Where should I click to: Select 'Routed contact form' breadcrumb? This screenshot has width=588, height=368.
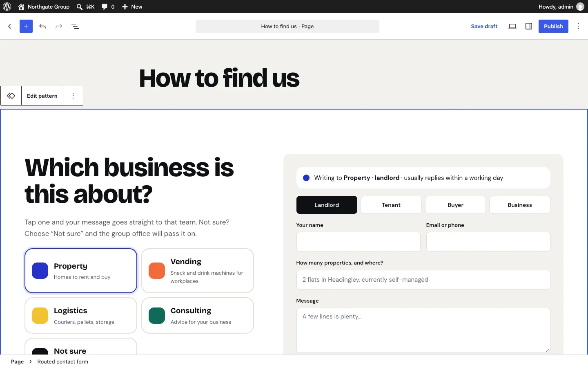click(x=63, y=361)
